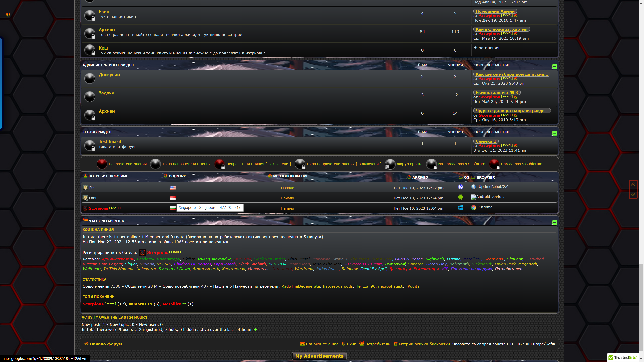
Task: Expand the 24 hours activity plus
Action: click(255, 330)
